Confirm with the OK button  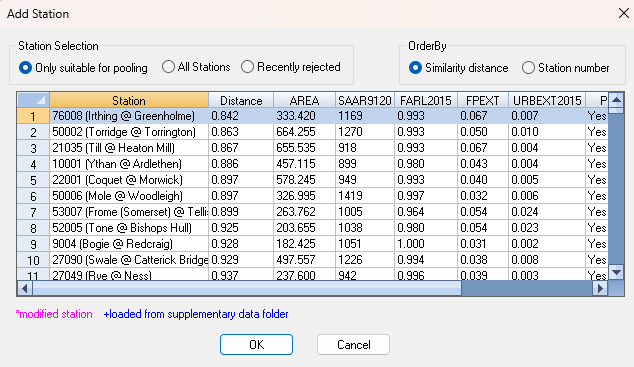(256, 344)
